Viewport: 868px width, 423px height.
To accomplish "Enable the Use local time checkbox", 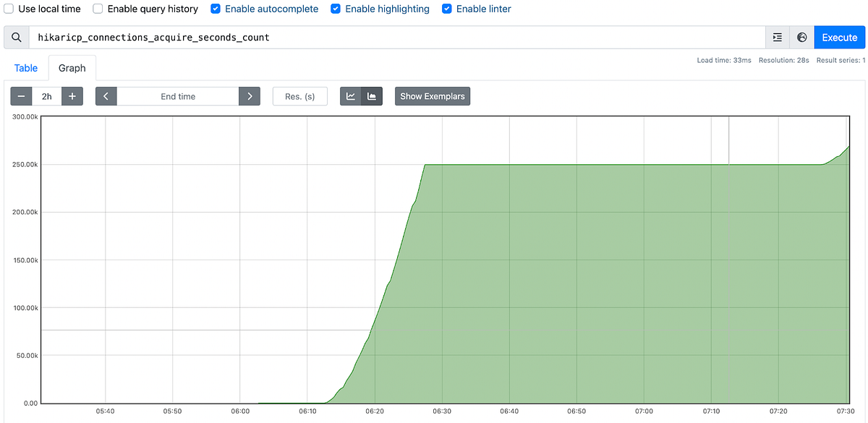I will (8, 9).
